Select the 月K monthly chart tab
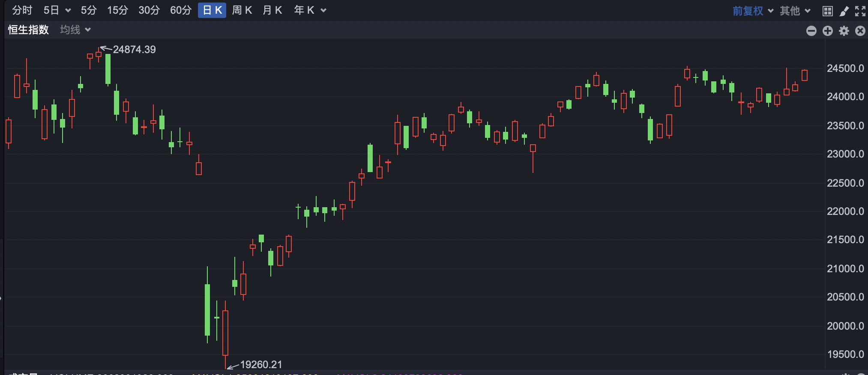868x375 pixels. [x=272, y=10]
